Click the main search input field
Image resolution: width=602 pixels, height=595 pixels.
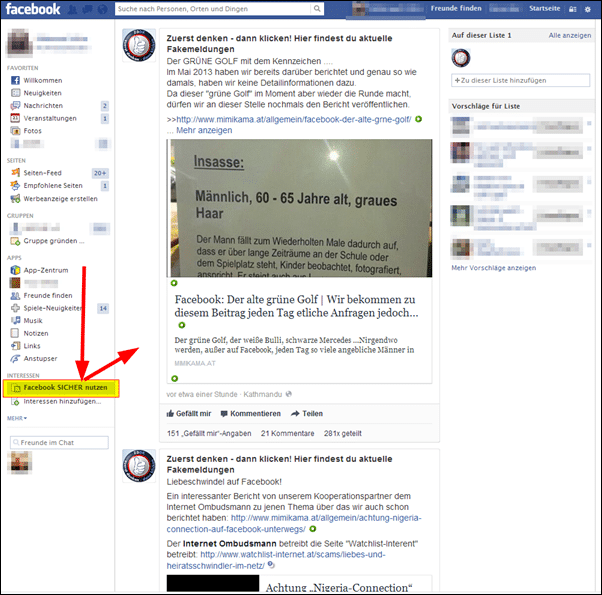click(213, 8)
